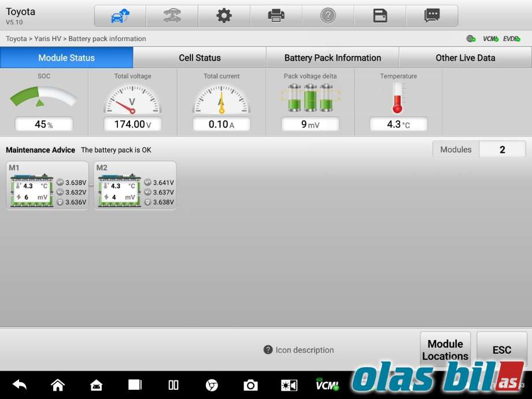Screen dimensions: 532x399
Task: Tap the 0.10 A total current value
Action: 221,124
